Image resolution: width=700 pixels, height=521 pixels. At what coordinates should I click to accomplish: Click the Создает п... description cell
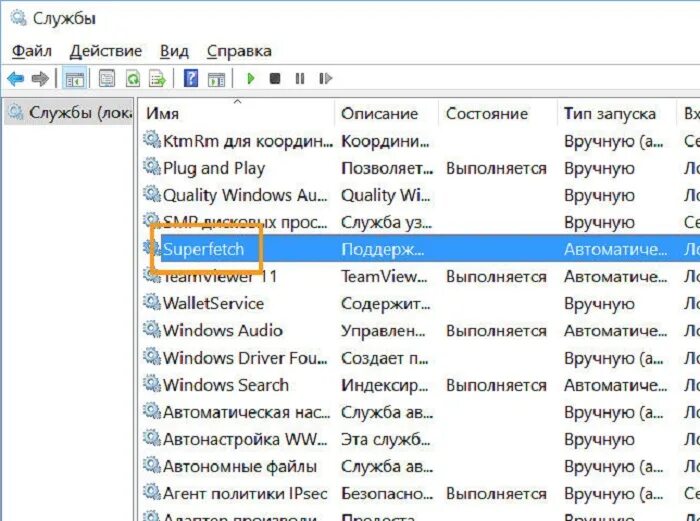(x=385, y=358)
